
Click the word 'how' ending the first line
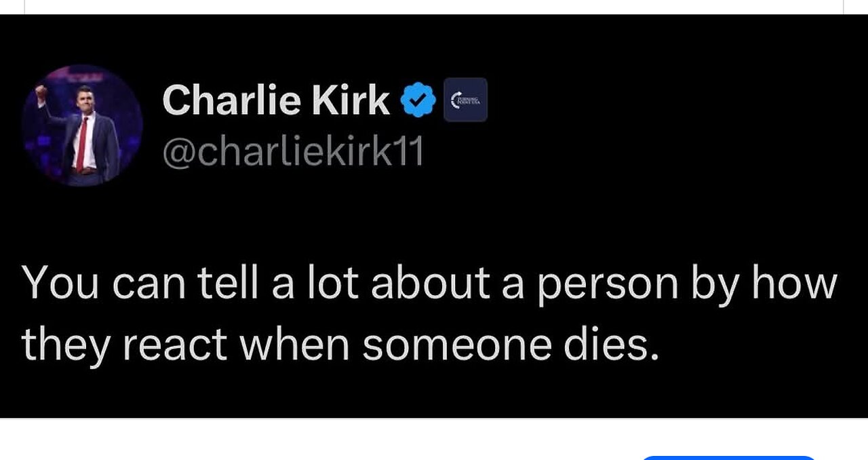(794, 282)
